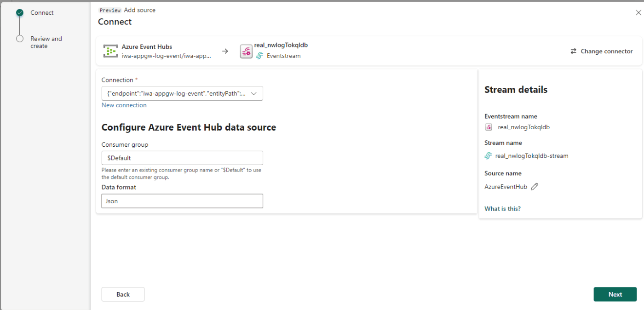Click the arrow between source and eventstream

point(225,51)
